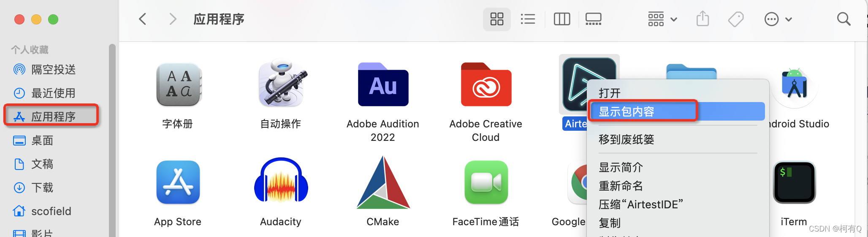868x237 pixels.
Task: Click the 字体册 label text
Action: (178, 124)
